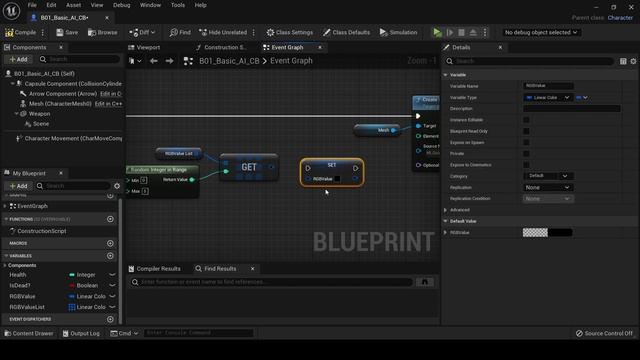640x360 pixels.
Task: Click the Browse toolbar icon
Action: (x=102, y=32)
